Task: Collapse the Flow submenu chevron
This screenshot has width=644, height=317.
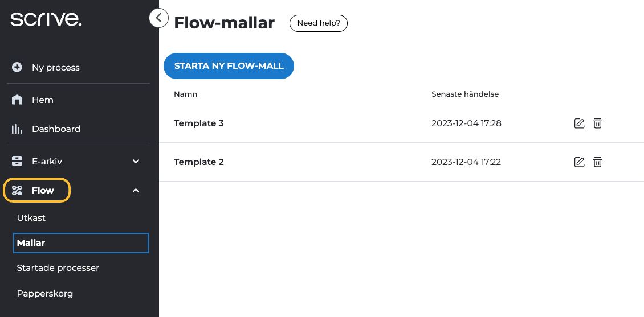Action: click(136, 191)
